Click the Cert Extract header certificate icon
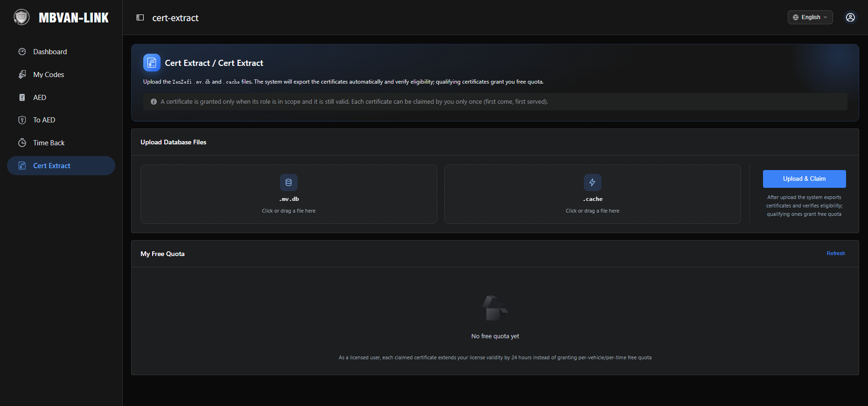Screen dimensions: 868x406 pyautogui.click(x=152, y=63)
